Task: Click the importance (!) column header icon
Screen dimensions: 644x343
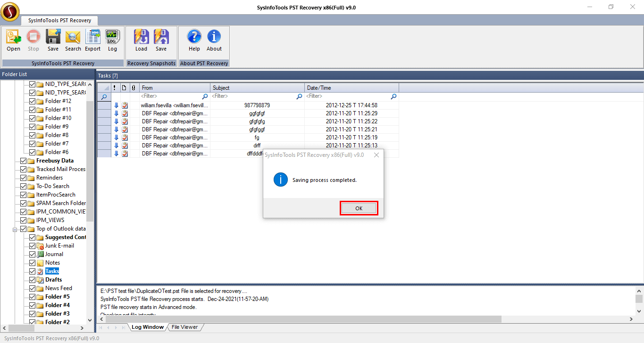Action: pyautogui.click(x=114, y=88)
